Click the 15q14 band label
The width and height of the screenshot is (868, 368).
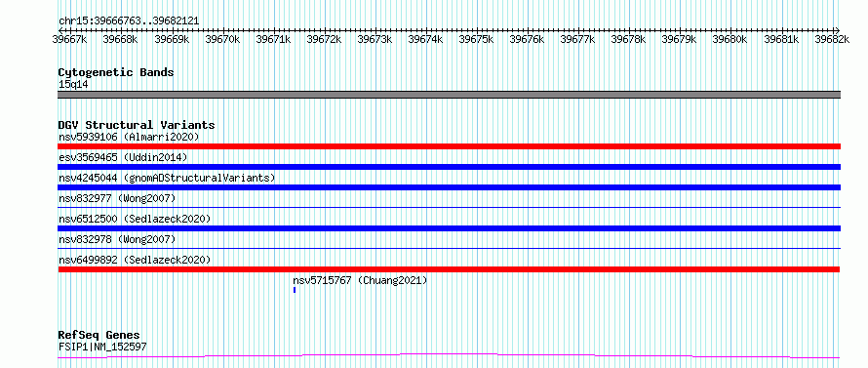point(73,84)
